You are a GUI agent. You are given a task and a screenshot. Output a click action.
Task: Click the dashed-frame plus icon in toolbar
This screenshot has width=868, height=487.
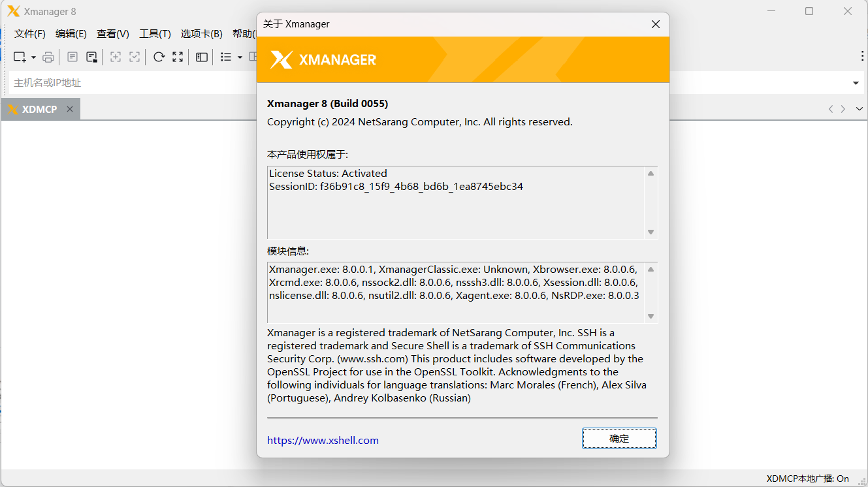click(116, 57)
